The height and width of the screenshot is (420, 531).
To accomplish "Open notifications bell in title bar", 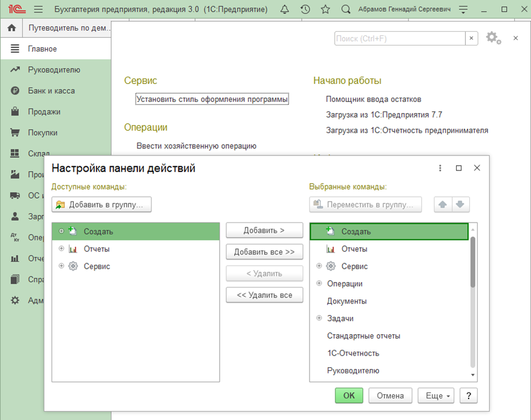I will 284,9.
